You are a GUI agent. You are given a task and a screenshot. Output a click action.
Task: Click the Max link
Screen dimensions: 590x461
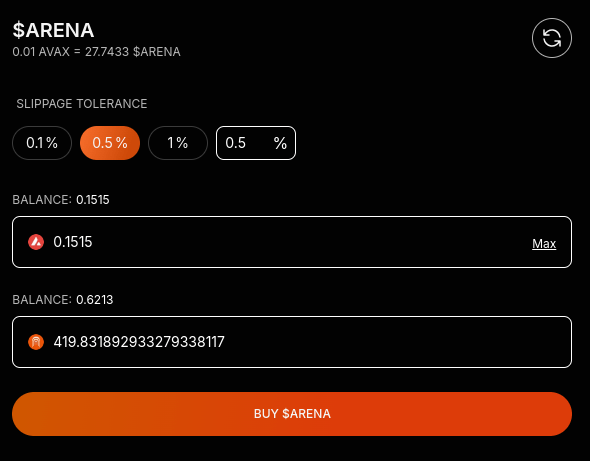tap(544, 243)
